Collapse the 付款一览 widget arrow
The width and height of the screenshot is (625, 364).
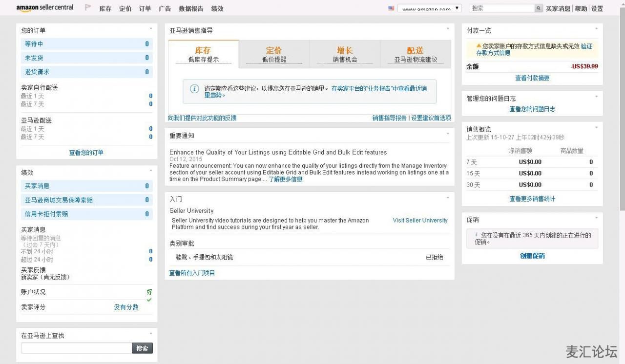[x=596, y=29]
